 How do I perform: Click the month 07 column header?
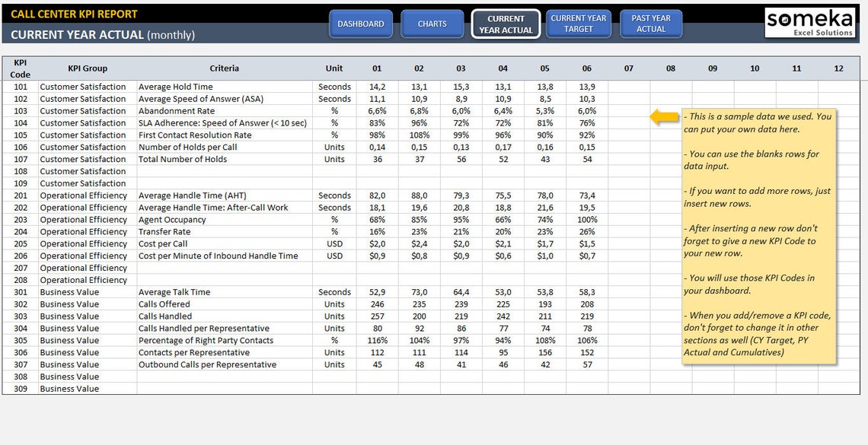point(628,68)
